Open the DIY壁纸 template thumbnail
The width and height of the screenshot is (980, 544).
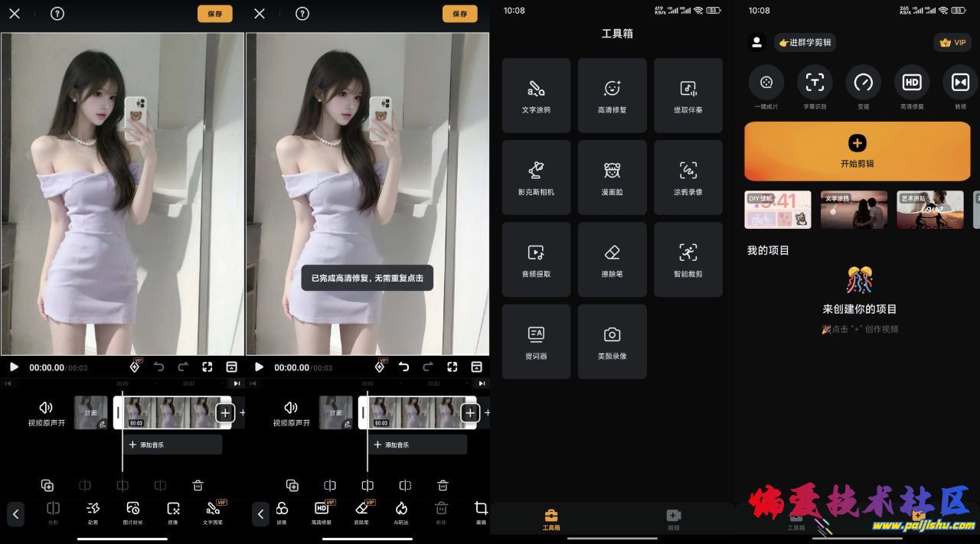[x=777, y=210]
